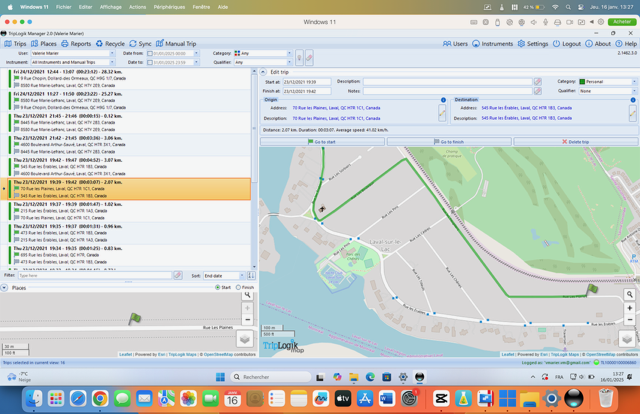
Task: Open the Instruments section
Action: click(492, 44)
